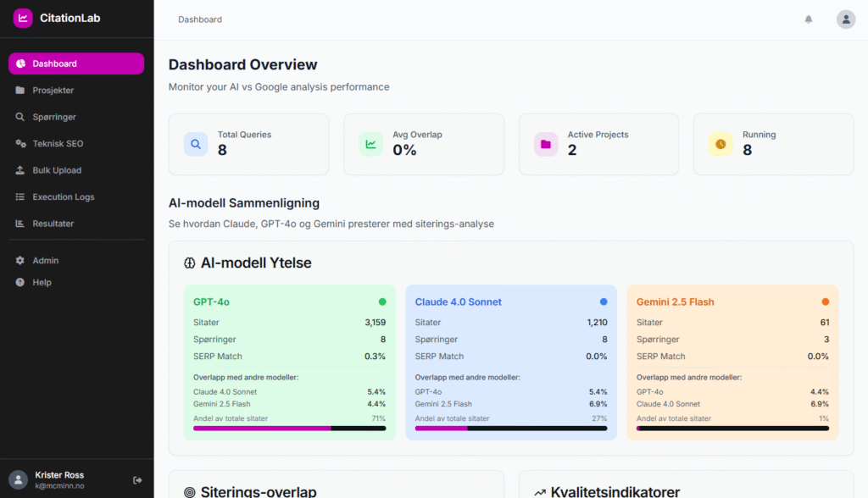Screen dimensions: 868x498
Task: Click the Avg Overlap chart icon
Action: (370, 144)
